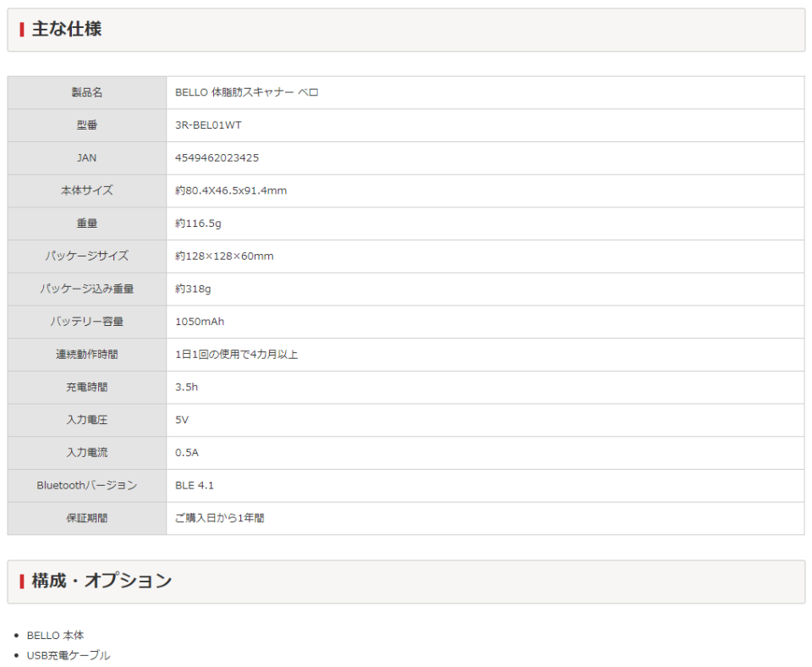Select model number 3R-BEL01WT
The image size is (812, 667).
208,125
